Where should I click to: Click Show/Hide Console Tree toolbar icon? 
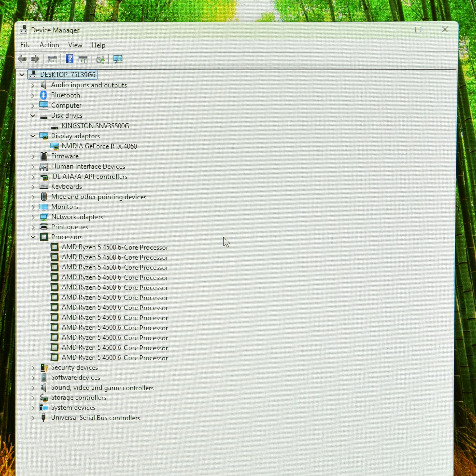tap(52, 59)
